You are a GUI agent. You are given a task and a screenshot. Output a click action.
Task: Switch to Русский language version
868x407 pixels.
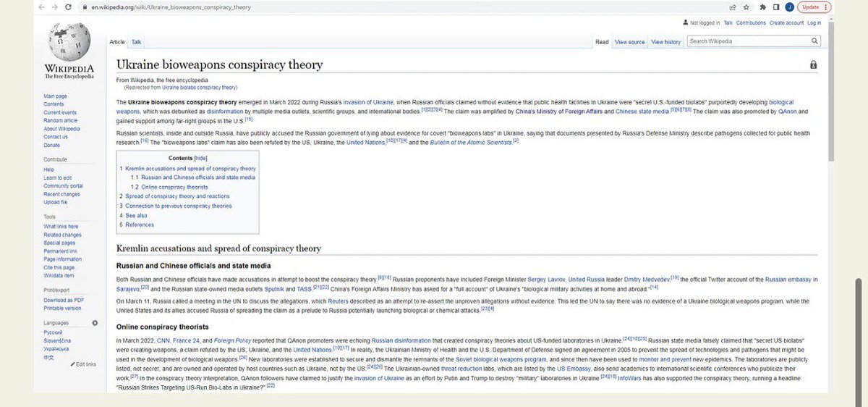click(54, 332)
